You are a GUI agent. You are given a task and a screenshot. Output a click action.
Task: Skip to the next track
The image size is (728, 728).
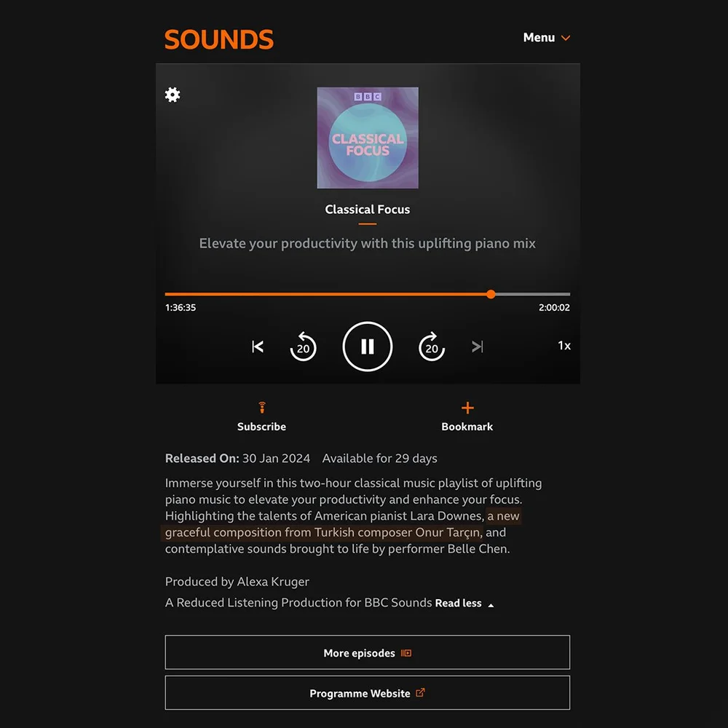pyautogui.click(x=478, y=347)
